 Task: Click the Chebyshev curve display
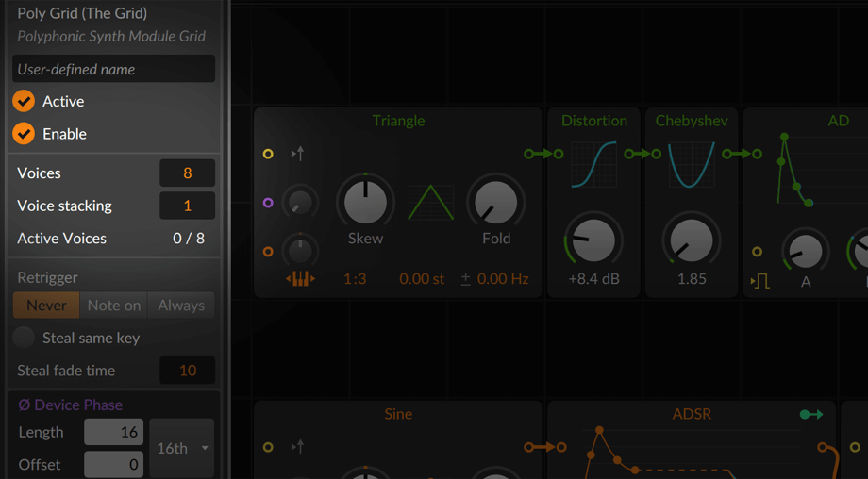(692, 164)
